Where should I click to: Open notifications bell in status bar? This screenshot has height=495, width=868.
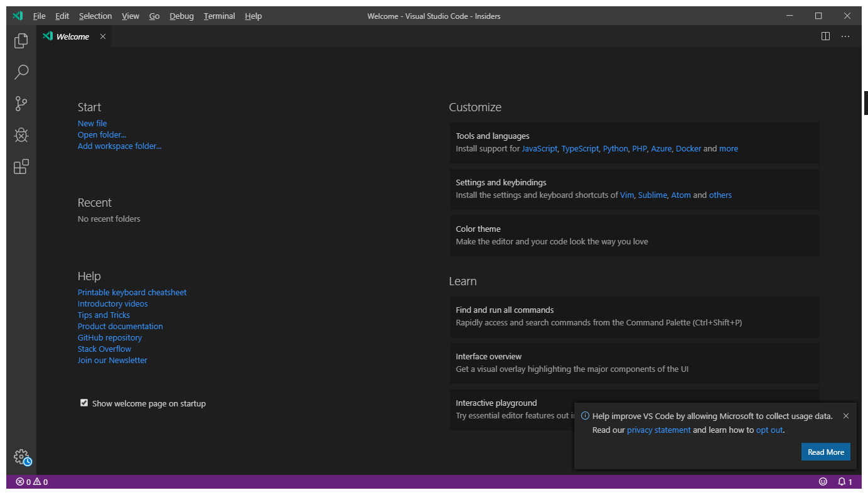[845, 482]
